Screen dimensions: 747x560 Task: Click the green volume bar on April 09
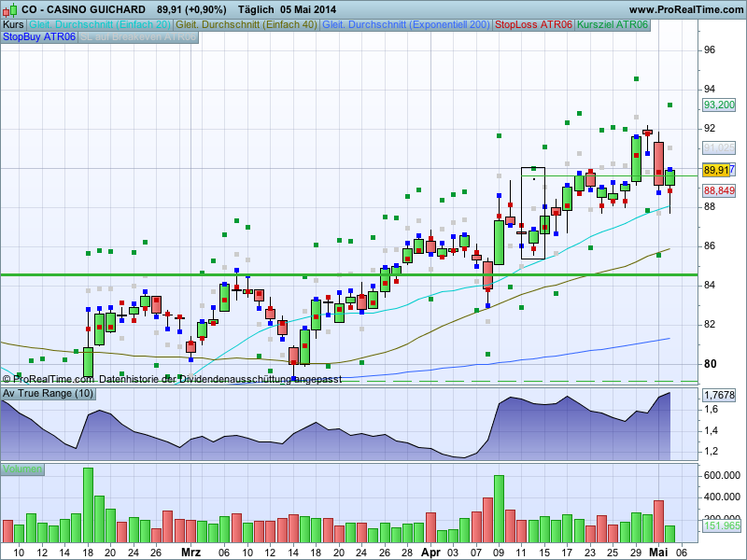click(x=499, y=509)
